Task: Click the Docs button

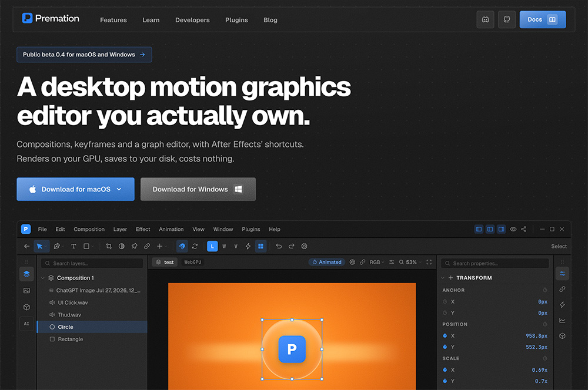Action: (542, 19)
